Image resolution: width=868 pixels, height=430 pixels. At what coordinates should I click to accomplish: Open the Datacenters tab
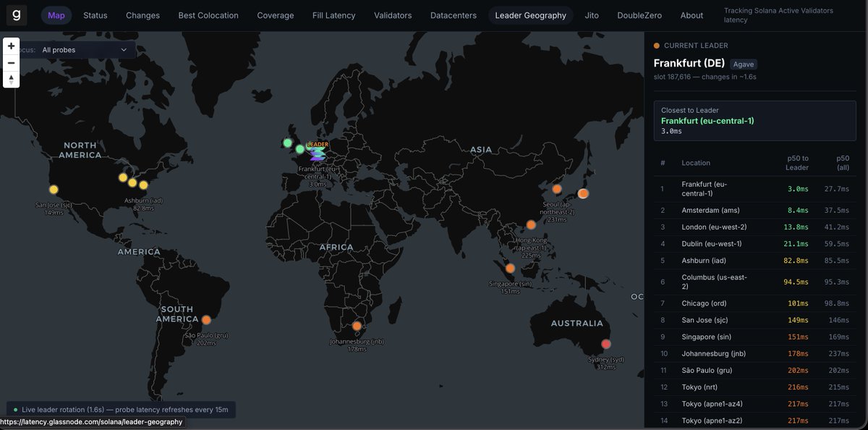454,15
